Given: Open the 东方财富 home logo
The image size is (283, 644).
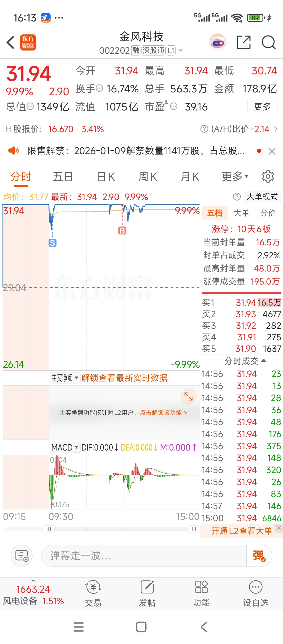Looking at the screenshot, I should click(28, 42).
